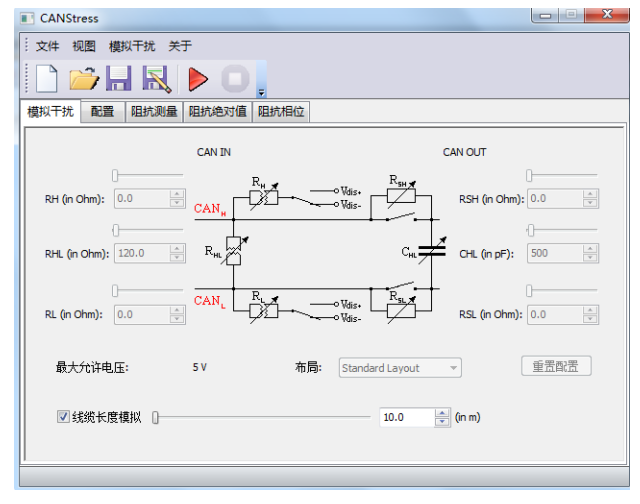This screenshot has width=640, height=504.
Task: Expand toolbar overflow arrow
Action: point(262,93)
